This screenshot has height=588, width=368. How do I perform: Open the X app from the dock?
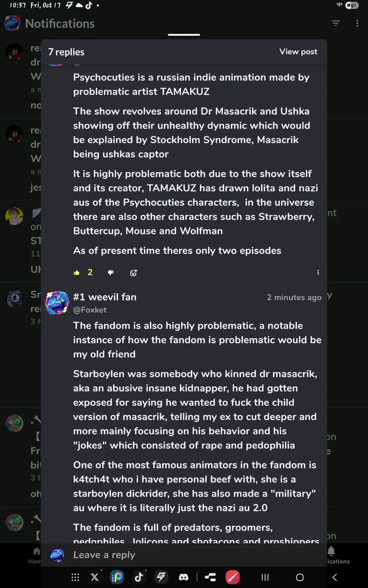[95, 577]
